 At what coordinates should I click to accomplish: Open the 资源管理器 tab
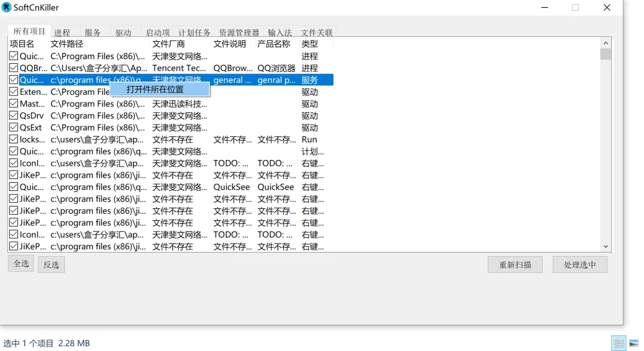tap(239, 32)
